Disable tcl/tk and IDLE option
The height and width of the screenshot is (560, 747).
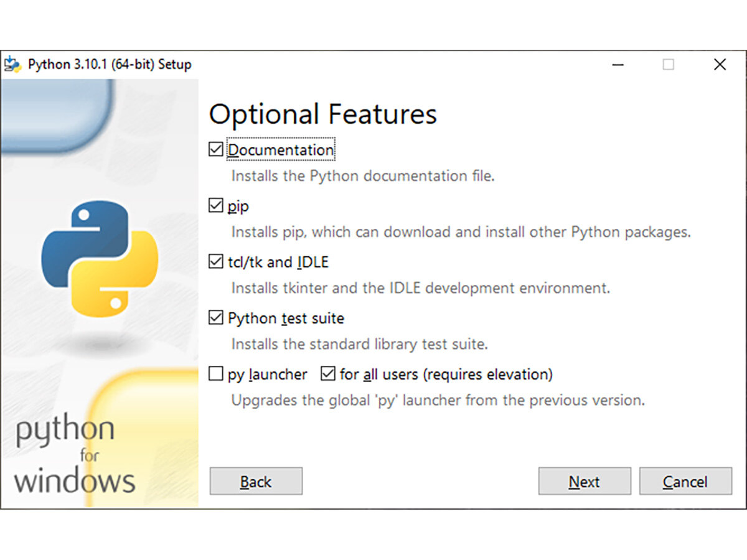[216, 262]
